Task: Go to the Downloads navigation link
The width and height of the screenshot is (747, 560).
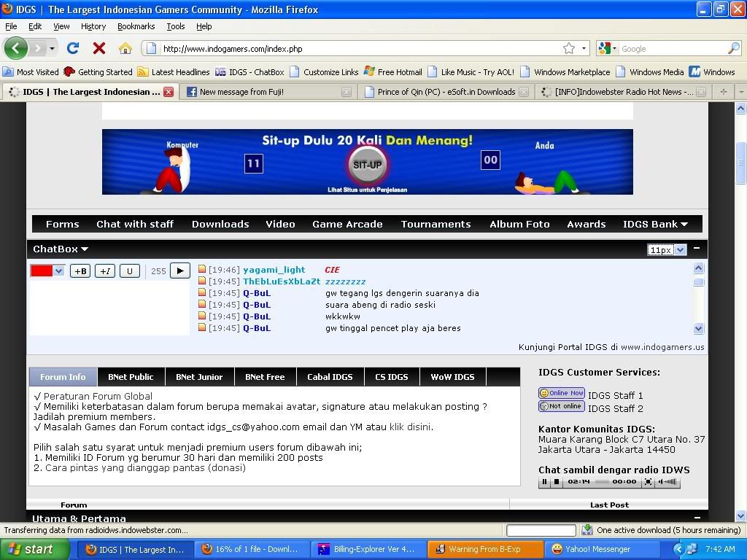Action: click(x=220, y=224)
